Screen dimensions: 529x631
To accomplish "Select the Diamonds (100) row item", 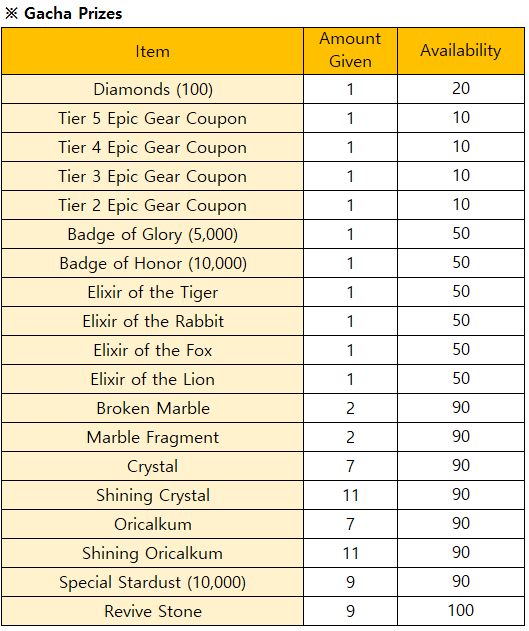I will (x=152, y=89).
